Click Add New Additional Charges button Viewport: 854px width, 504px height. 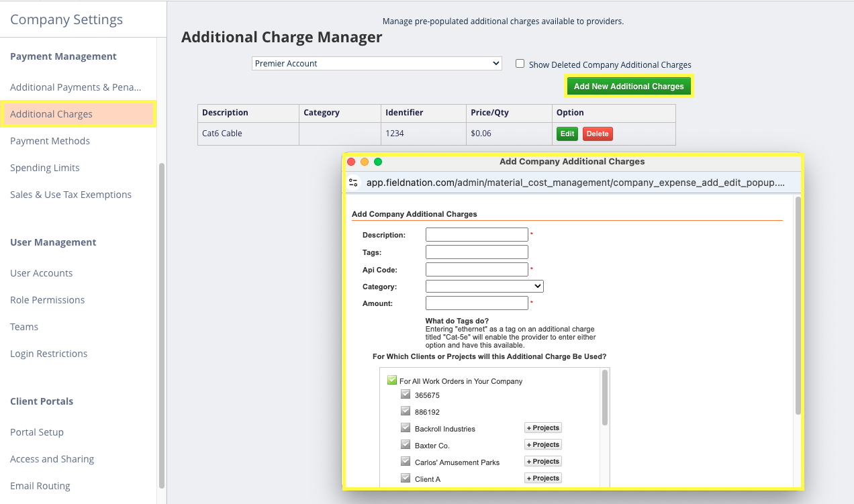pos(629,86)
